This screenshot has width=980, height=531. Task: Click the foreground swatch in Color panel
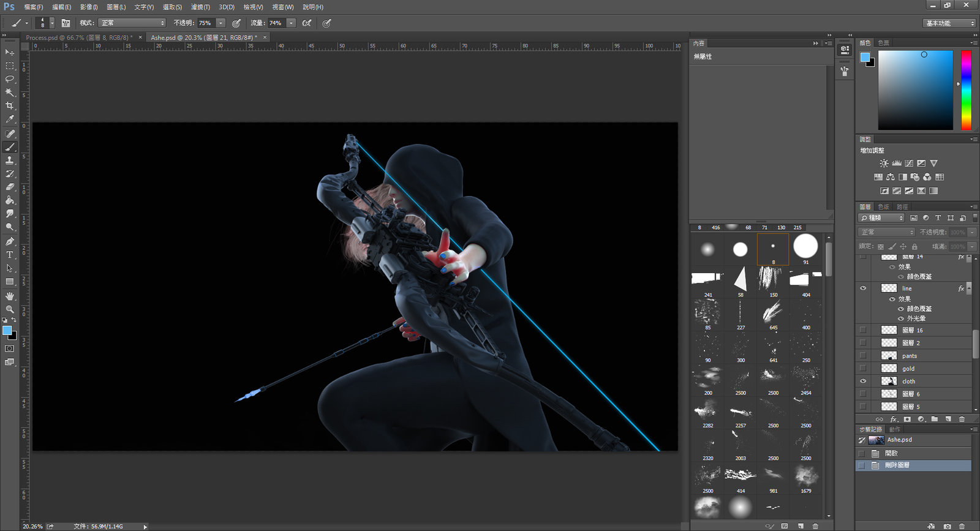[864, 57]
